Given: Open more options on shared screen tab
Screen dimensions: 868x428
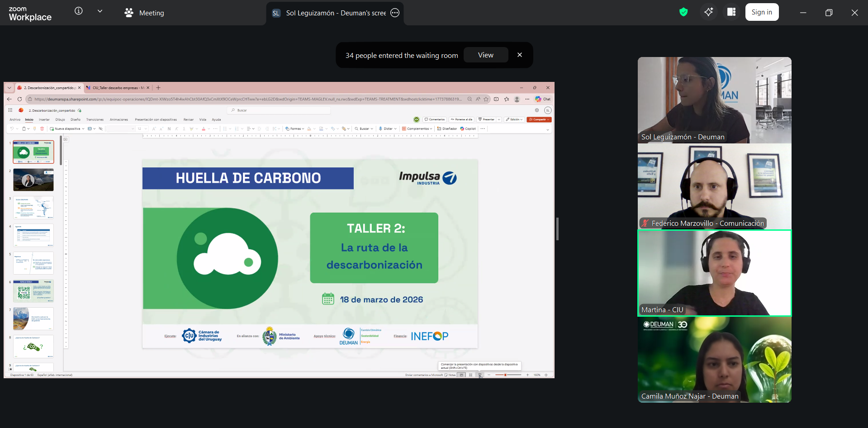Looking at the screenshot, I should coord(395,13).
